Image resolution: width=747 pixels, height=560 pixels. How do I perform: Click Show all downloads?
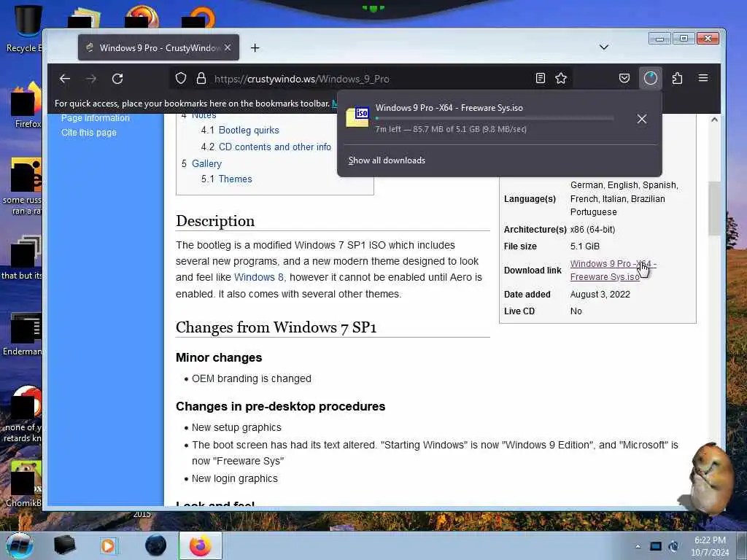[387, 160]
